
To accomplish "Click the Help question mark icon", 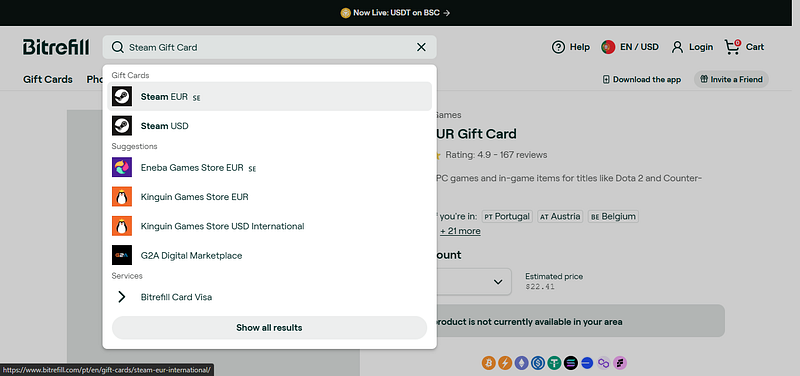I will 558,47.
